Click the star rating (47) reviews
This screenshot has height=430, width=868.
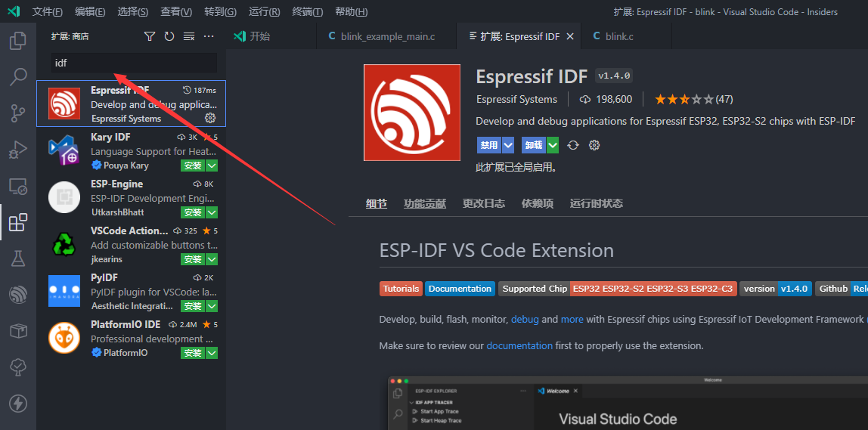click(x=693, y=100)
